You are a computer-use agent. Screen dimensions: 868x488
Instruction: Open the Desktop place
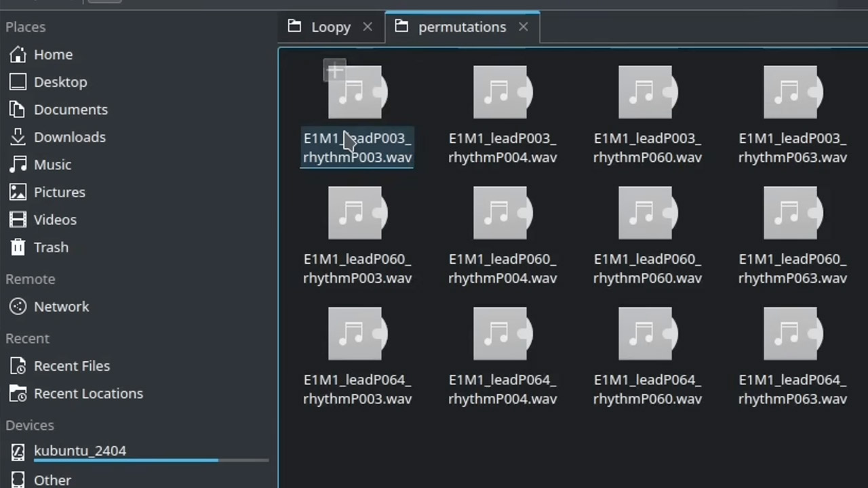click(138, 82)
